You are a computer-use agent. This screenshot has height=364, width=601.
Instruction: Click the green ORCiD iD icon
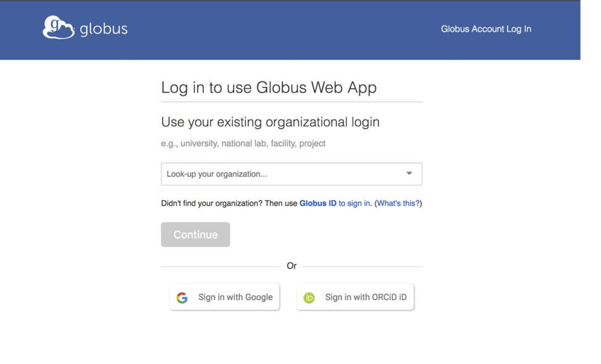coord(309,297)
